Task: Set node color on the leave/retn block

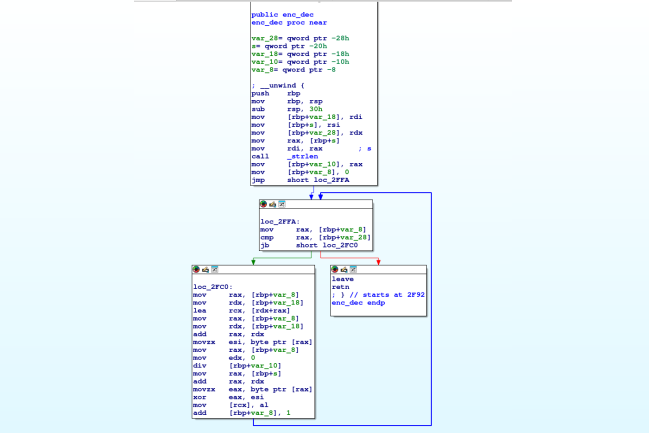Action: click(x=335, y=269)
